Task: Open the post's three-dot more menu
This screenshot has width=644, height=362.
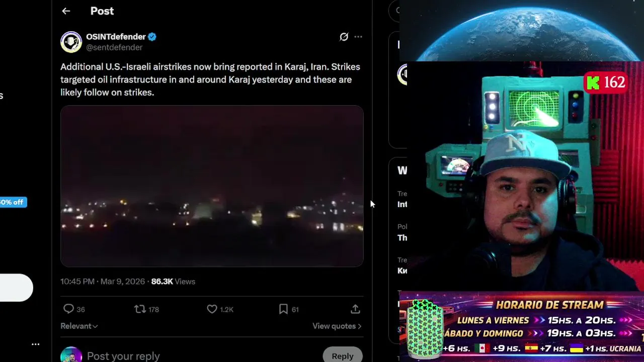Action: pos(358,37)
